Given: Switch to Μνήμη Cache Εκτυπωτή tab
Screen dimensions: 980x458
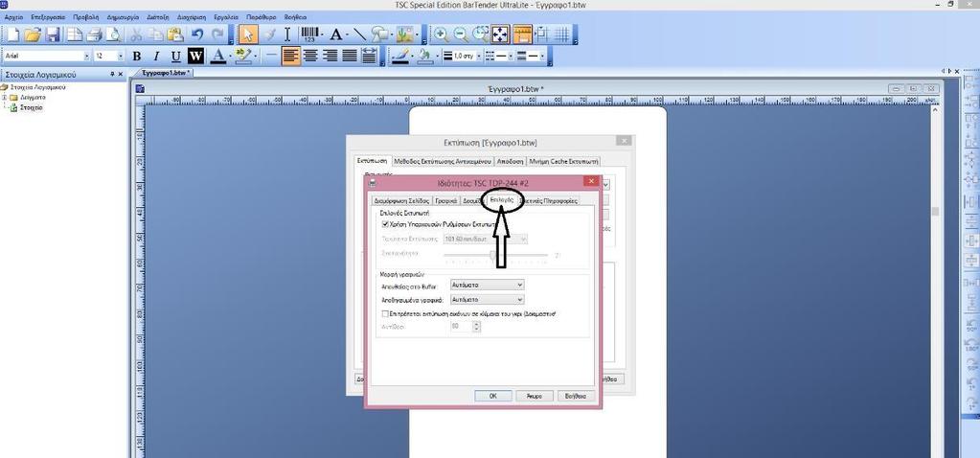Looking at the screenshot, I should point(563,161).
